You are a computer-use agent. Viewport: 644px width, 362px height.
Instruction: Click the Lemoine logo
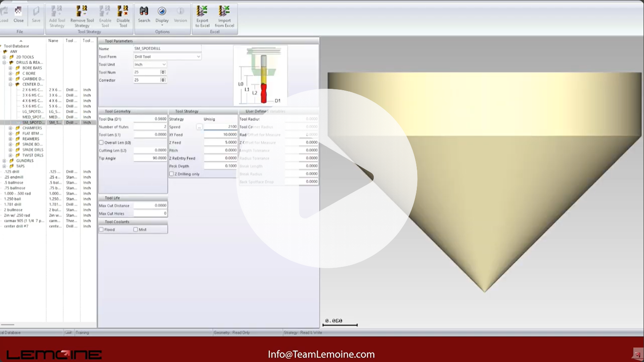coord(54,354)
